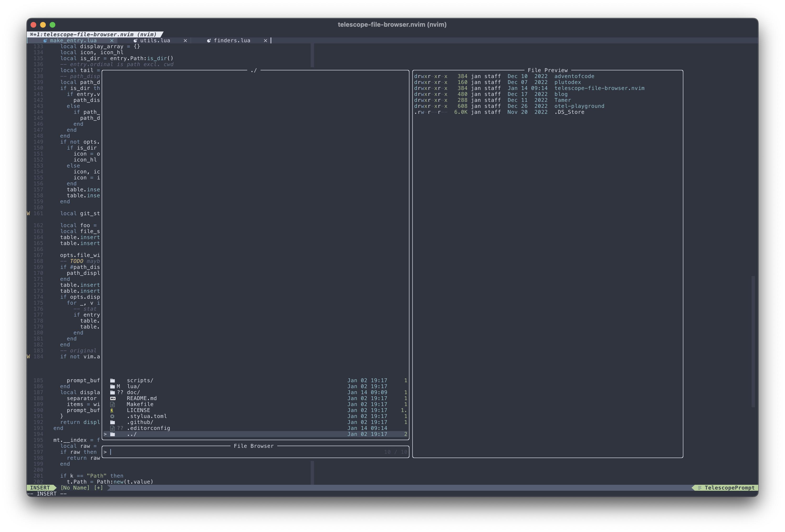The image size is (785, 532).
Task: Click the .github/ folder icon
Action: (112, 422)
